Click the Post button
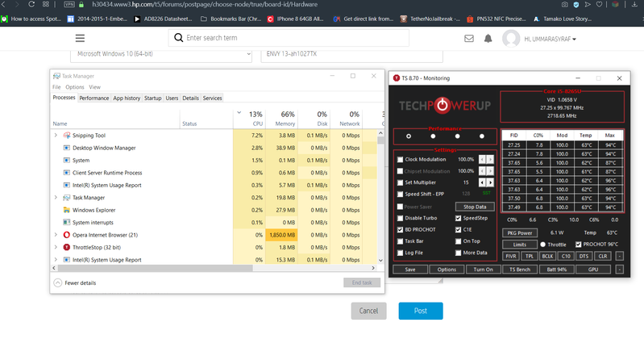The width and height of the screenshot is (644, 339). [x=420, y=311]
